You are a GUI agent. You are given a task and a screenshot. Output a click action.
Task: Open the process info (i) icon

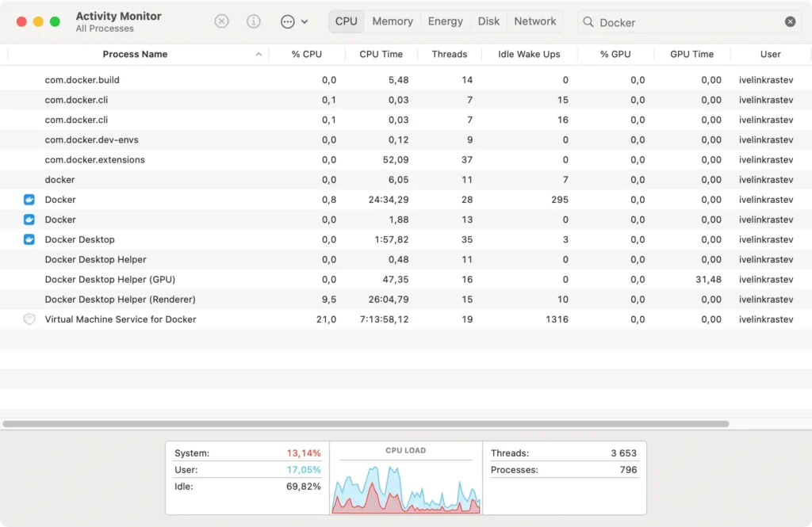(x=253, y=21)
